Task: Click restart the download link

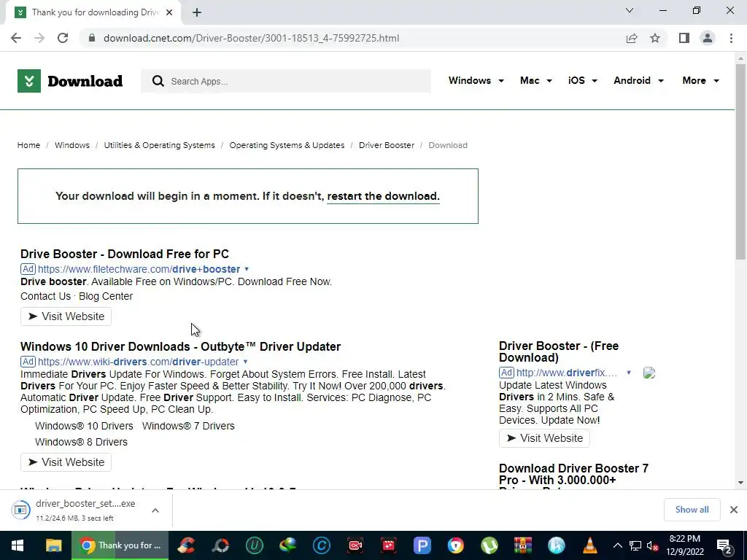Action: point(383,196)
